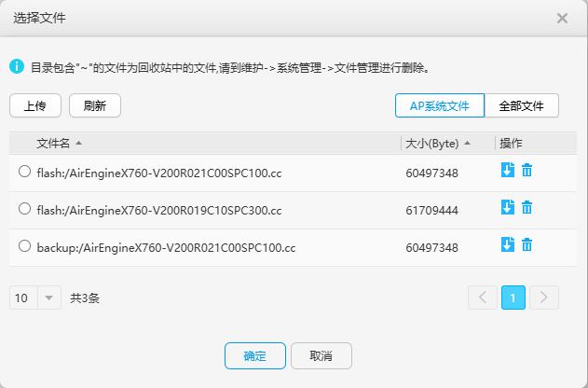Click the 刷新 refresh button
The width and height of the screenshot is (588, 388).
point(94,105)
